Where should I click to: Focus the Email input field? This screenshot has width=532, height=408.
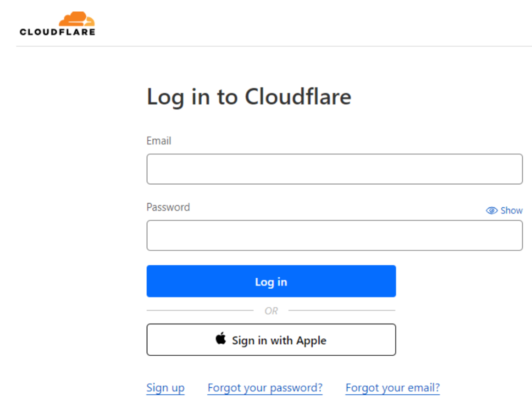(334, 169)
